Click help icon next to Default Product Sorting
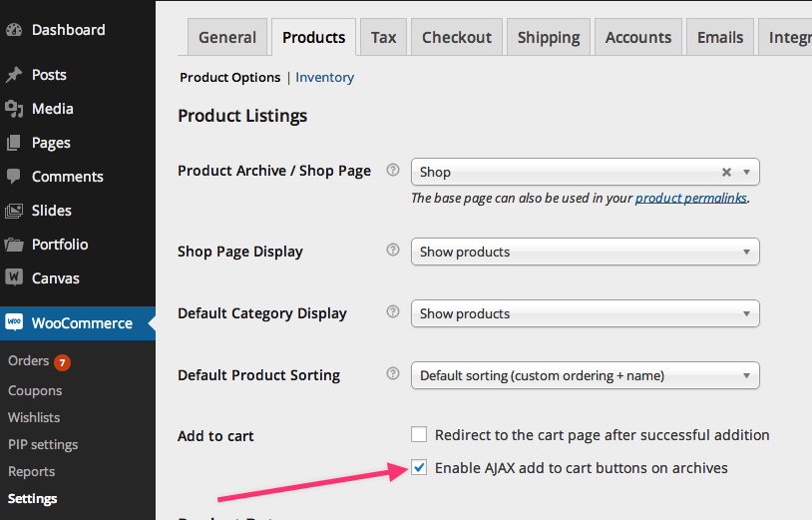The height and width of the screenshot is (520, 812). [393, 374]
